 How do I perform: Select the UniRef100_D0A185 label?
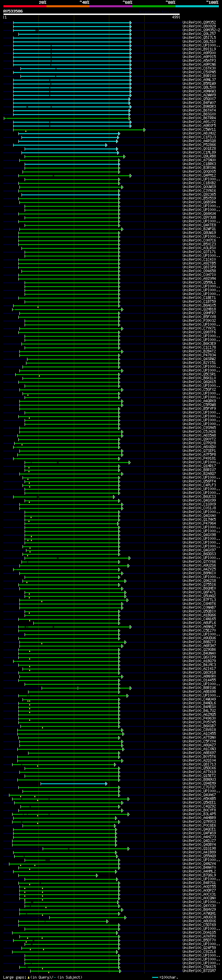point(199,932)
